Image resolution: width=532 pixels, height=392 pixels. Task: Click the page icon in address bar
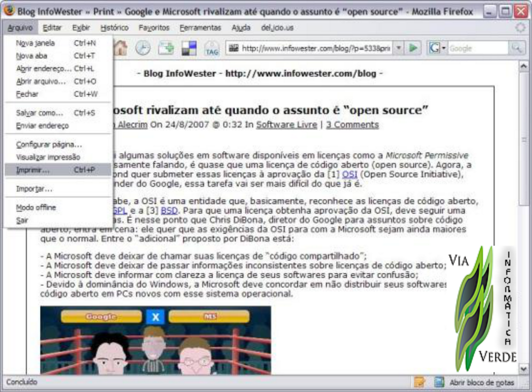(234, 48)
